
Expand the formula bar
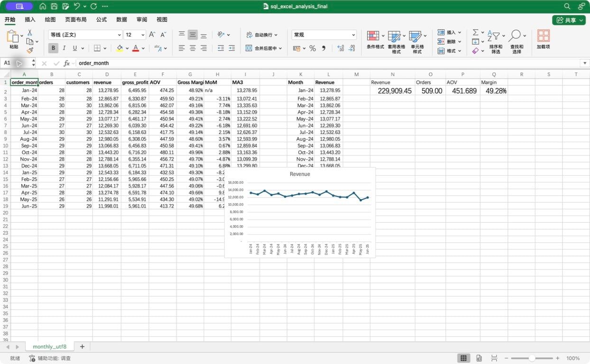[x=585, y=63]
